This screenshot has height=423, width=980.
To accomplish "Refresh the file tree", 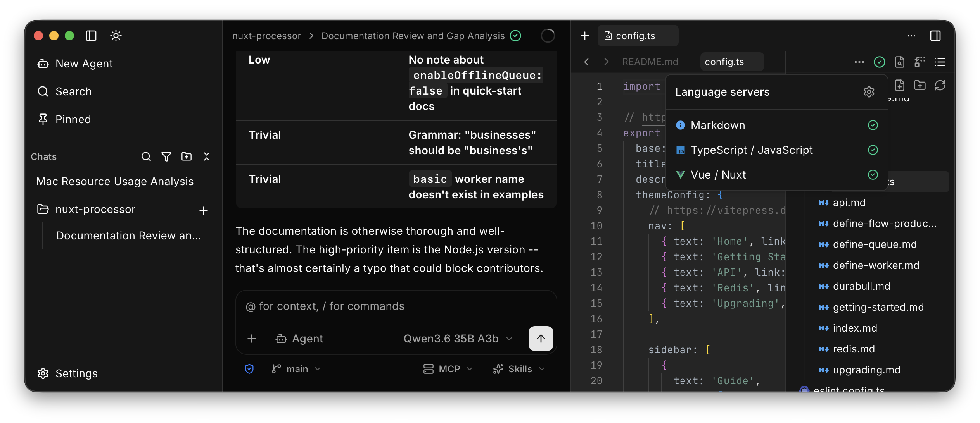I will point(940,85).
